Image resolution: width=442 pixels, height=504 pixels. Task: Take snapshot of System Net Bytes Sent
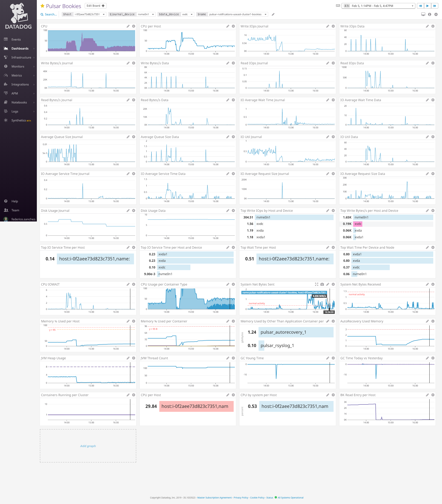point(322,284)
